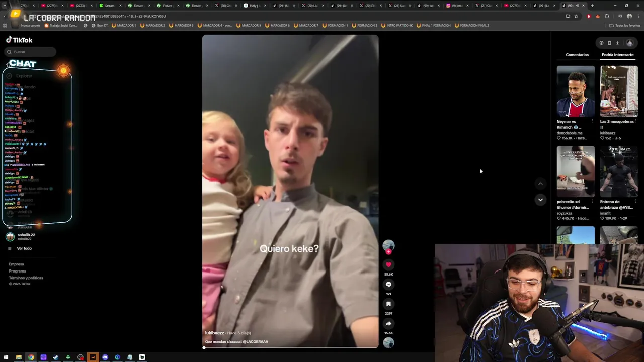Click the @LACOBRAAA mention in the caption

pyautogui.click(x=256, y=342)
